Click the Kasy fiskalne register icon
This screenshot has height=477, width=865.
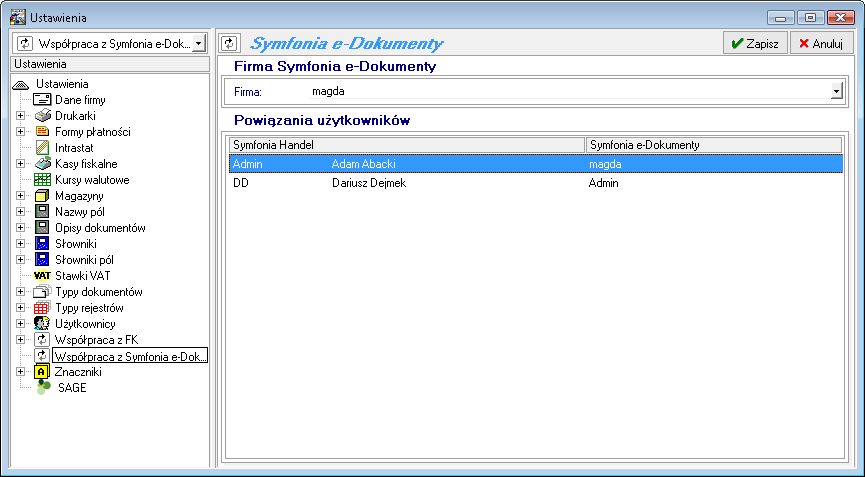click(x=42, y=164)
